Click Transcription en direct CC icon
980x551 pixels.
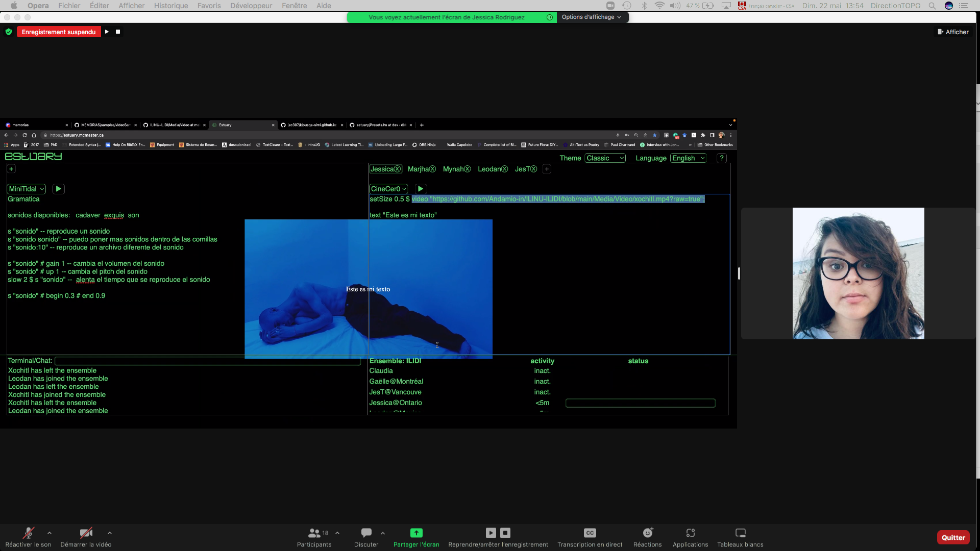pyautogui.click(x=590, y=533)
